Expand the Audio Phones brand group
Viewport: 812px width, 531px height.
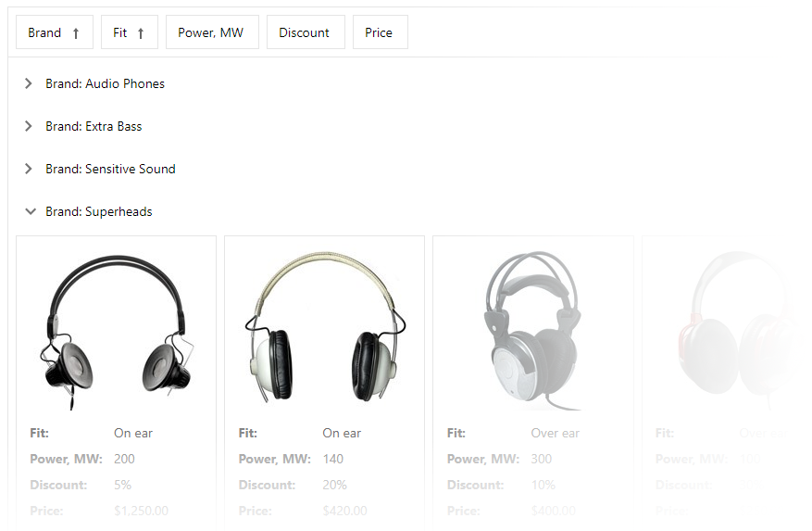tap(29, 83)
